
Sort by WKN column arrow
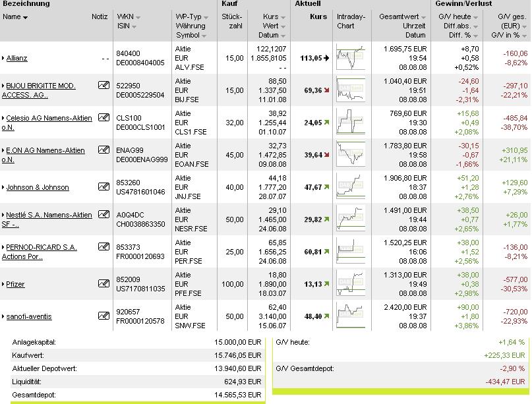tap(138, 17)
